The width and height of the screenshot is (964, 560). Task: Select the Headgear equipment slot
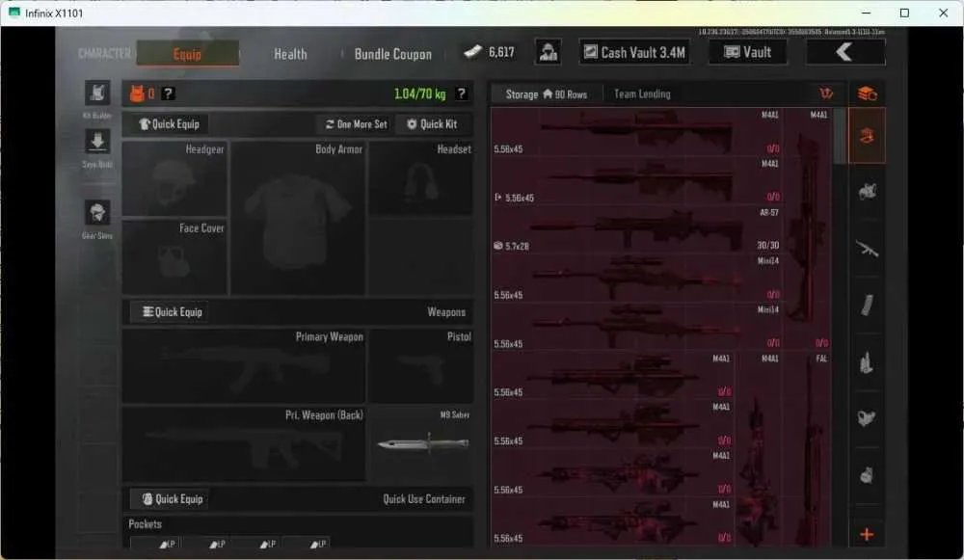pos(174,178)
